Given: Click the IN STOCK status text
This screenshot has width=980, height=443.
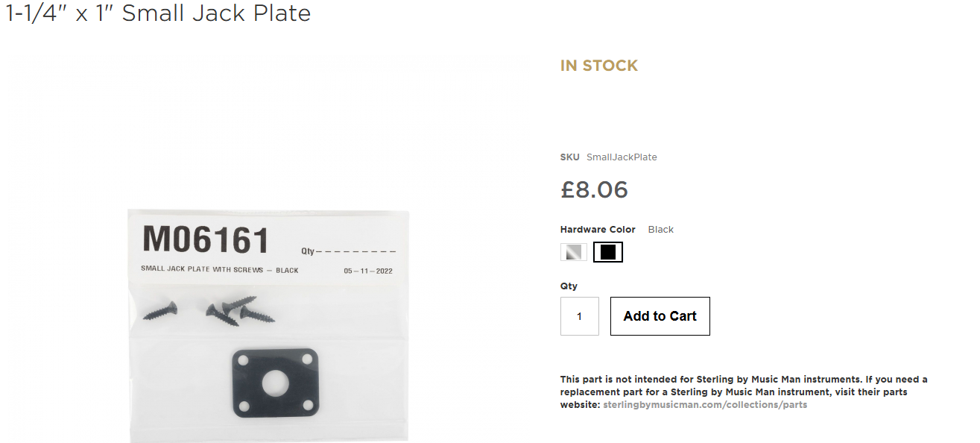Looking at the screenshot, I should (x=598, y=66).
